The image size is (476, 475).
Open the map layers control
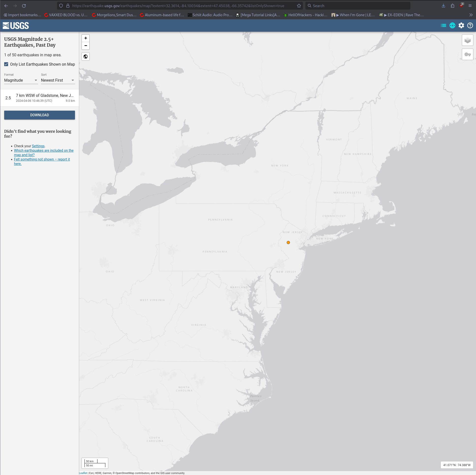click(x=467, y=40)
